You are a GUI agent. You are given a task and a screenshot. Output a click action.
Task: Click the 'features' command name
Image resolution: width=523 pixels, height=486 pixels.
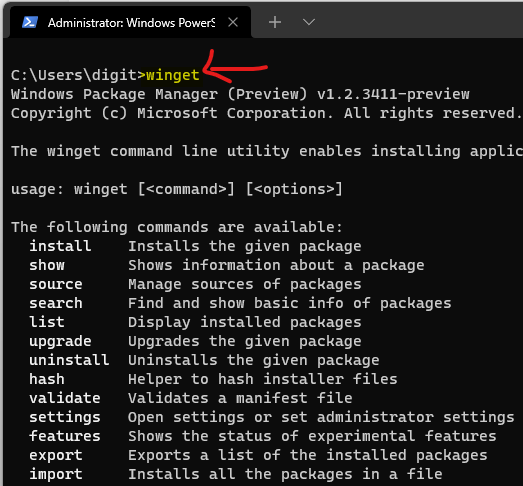(65, 436)
